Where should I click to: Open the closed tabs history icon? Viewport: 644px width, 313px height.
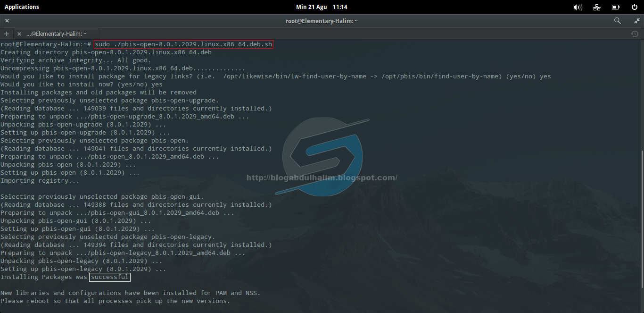635,34
